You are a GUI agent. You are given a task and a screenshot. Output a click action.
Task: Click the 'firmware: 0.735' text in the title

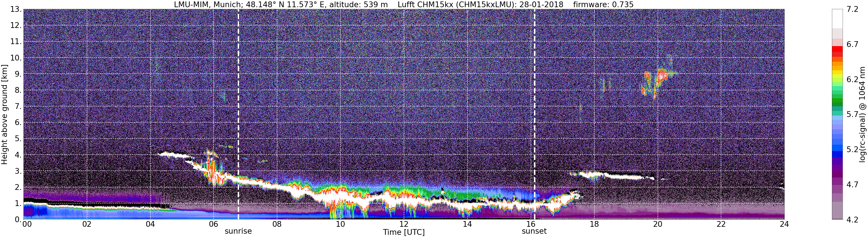tap(603, 5)
